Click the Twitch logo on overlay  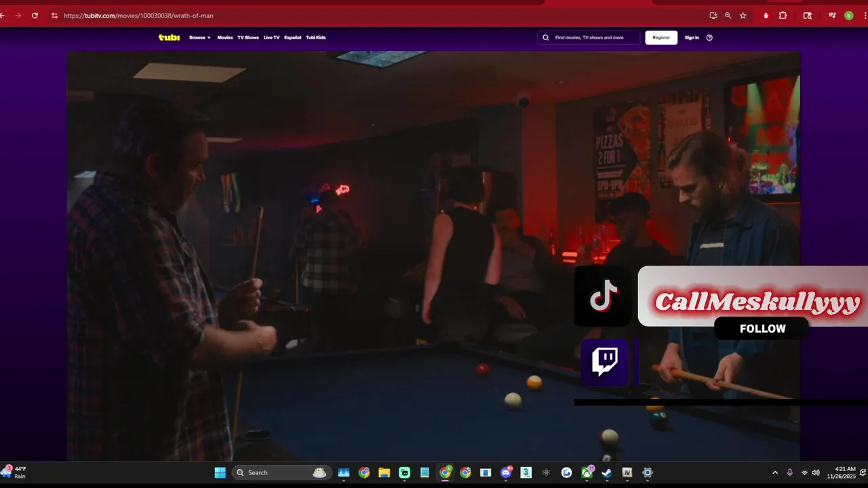click(x=605, y=361)
